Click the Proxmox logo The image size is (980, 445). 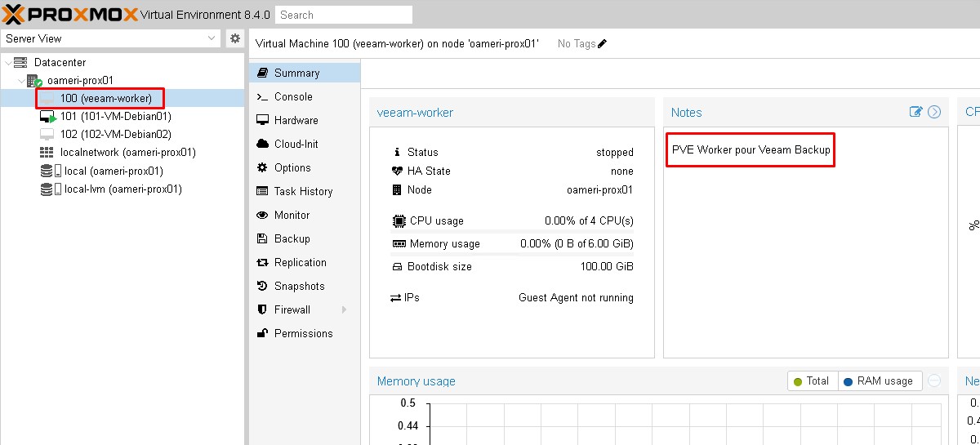pos(69,14)
